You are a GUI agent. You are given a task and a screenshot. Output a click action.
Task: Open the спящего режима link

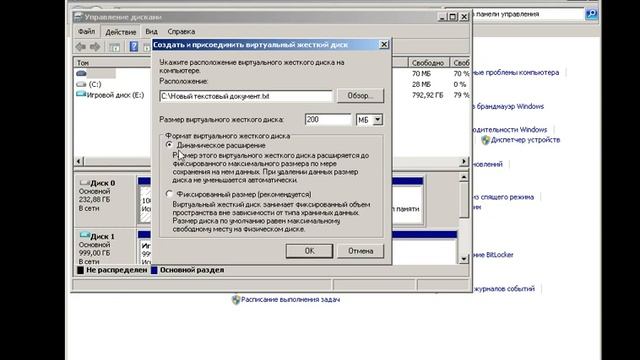point(504,197)
